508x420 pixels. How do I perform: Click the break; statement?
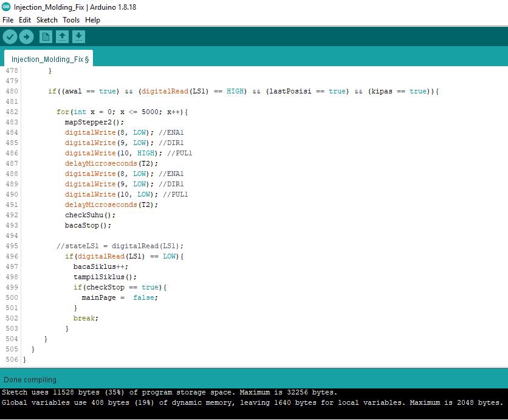pos(86,319)
